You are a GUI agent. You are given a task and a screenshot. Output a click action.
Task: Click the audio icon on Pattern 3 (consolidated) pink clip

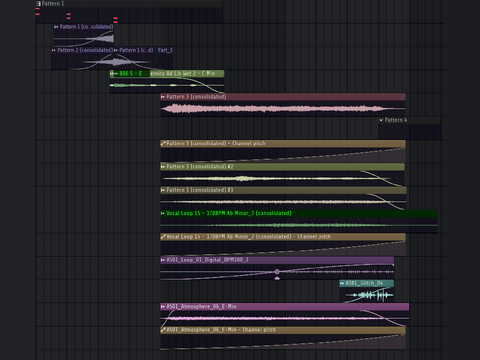click(x=163, y=97)
